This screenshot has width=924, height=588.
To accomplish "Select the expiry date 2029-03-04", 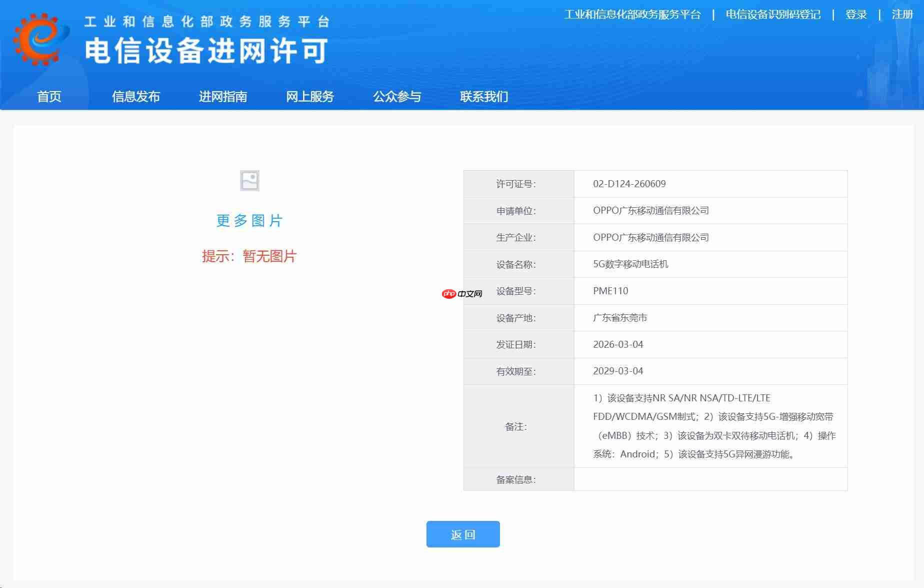I will (x=618, y=371).
